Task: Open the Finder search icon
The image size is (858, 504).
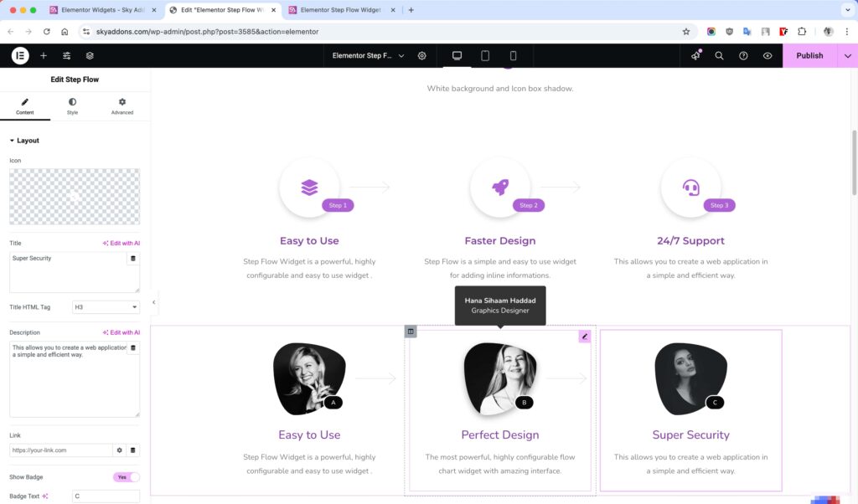Action: coord(719,56)
